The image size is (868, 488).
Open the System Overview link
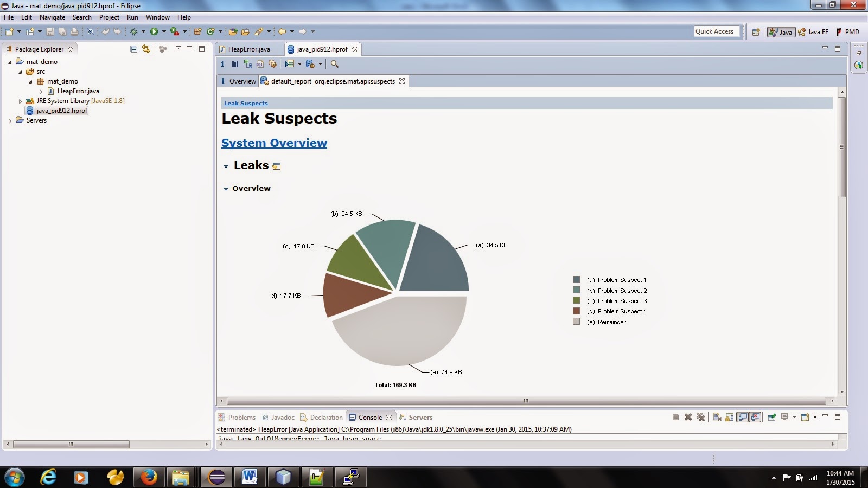pyautogui.click(x=274, y=143)
